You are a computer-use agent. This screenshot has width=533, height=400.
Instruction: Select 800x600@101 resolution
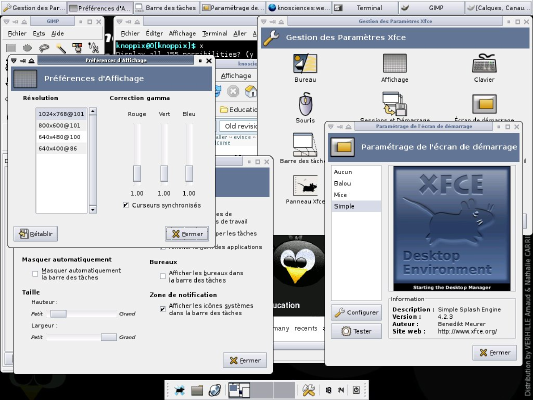[61, 126]
